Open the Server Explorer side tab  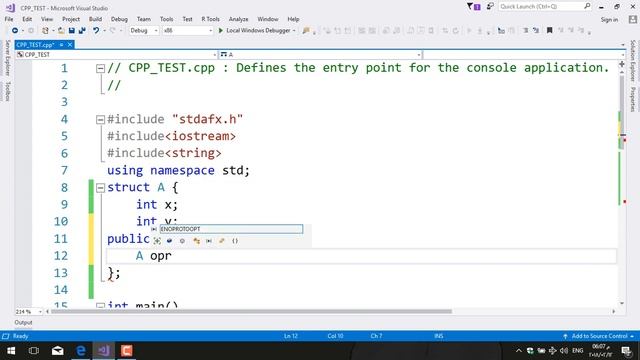click(7, 58)
